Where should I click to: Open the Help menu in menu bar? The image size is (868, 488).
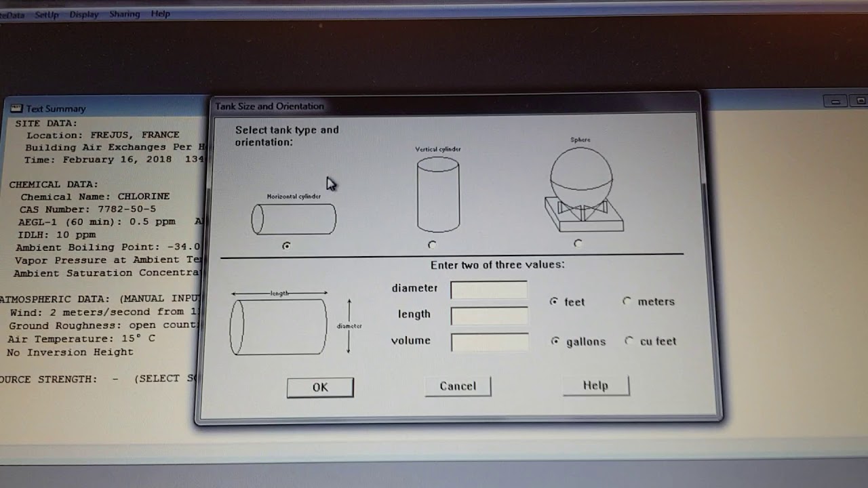click(x=161, y=14)
